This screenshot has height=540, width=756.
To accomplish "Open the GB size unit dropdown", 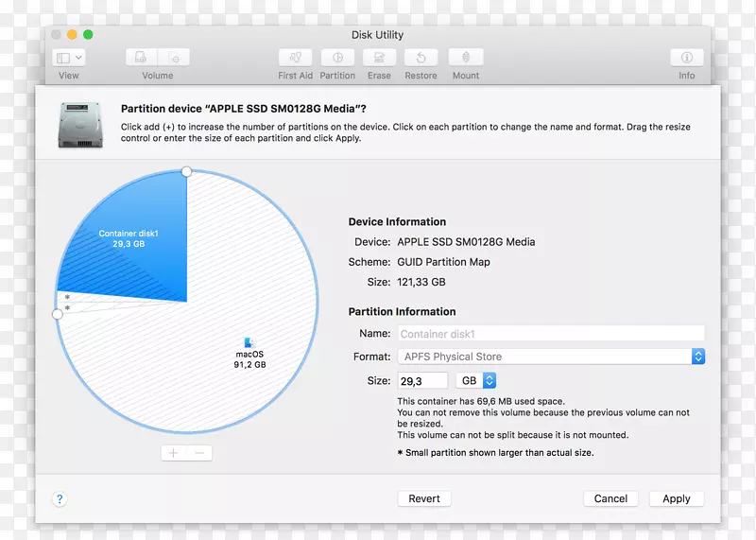I will [x=476, y=380].
